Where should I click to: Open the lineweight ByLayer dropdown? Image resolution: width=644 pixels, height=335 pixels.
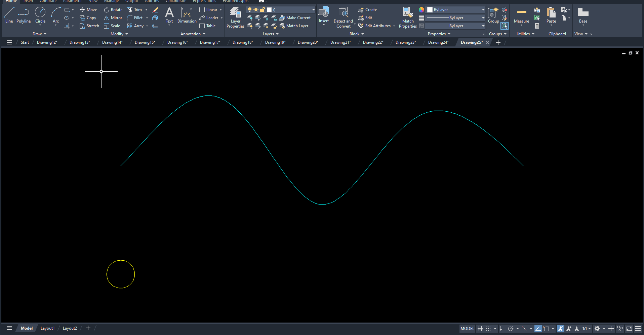point(456,18)
